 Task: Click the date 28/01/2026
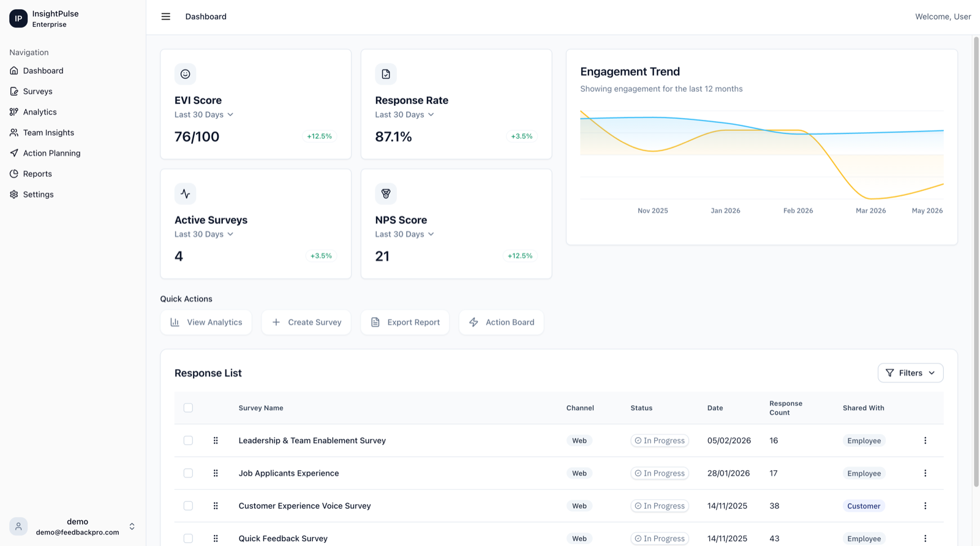click(728, 473)
